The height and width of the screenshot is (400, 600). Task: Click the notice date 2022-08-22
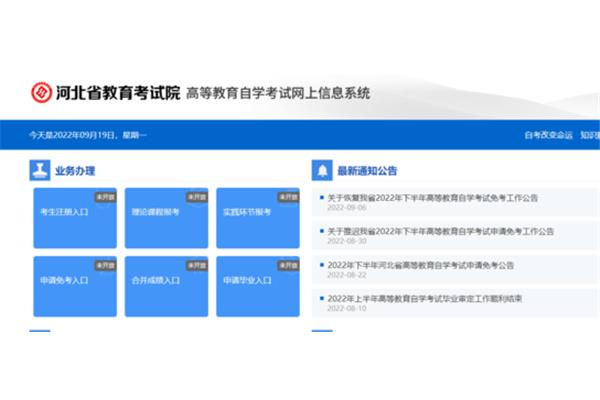coord(347,274)
